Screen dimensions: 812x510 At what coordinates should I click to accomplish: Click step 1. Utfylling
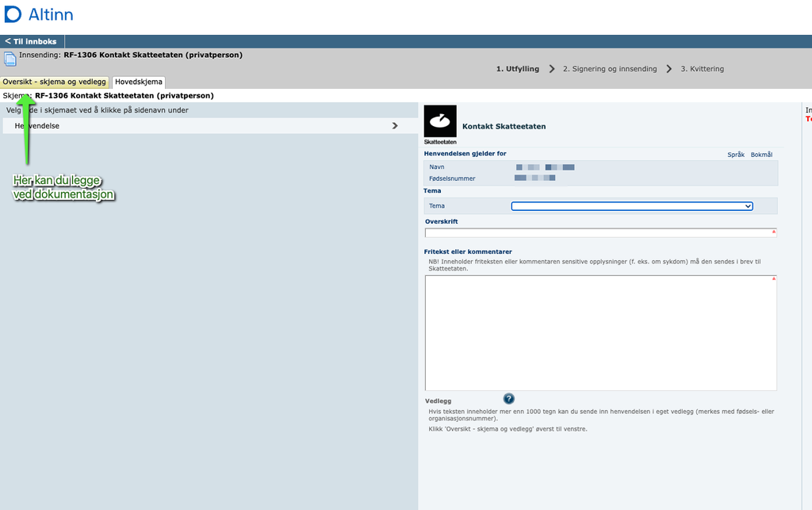pyautogui.click(x=517, y=69)
